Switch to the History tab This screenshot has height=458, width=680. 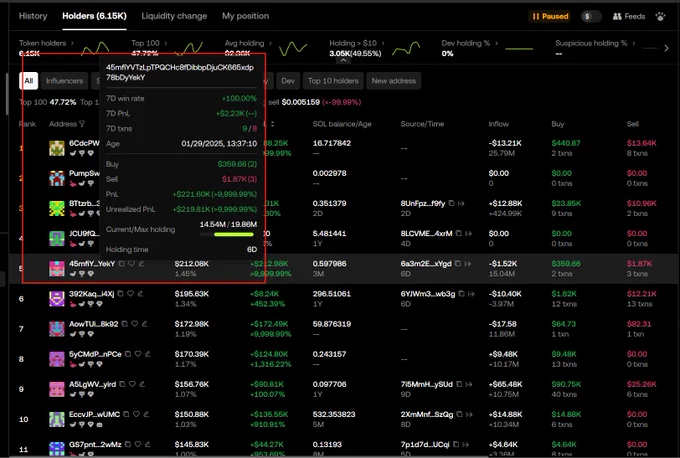(33, 16)
